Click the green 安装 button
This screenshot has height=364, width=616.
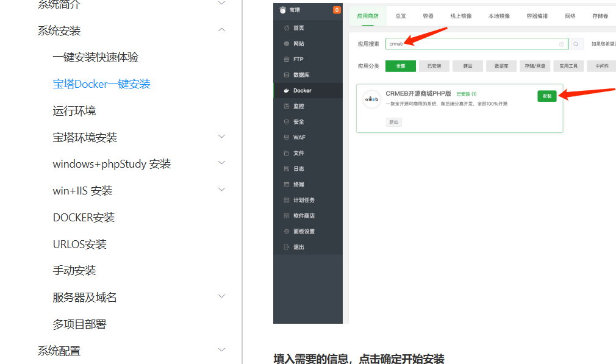point(547,96)
